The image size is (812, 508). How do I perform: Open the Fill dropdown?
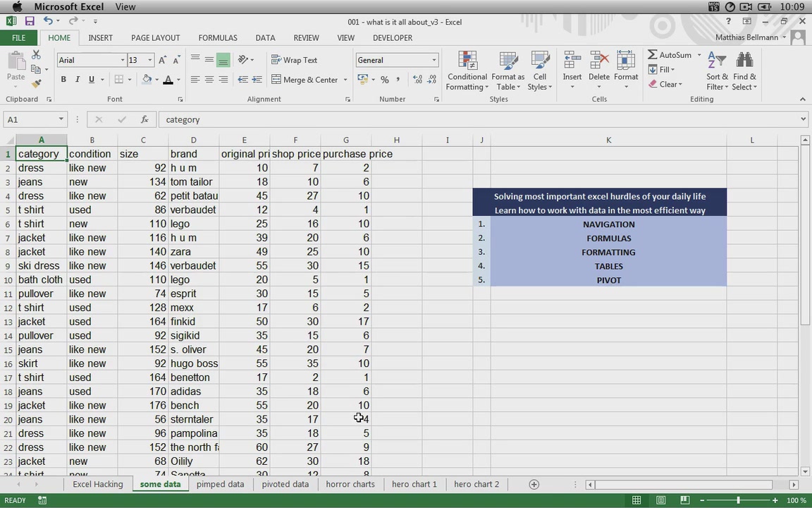pos(661,69)
